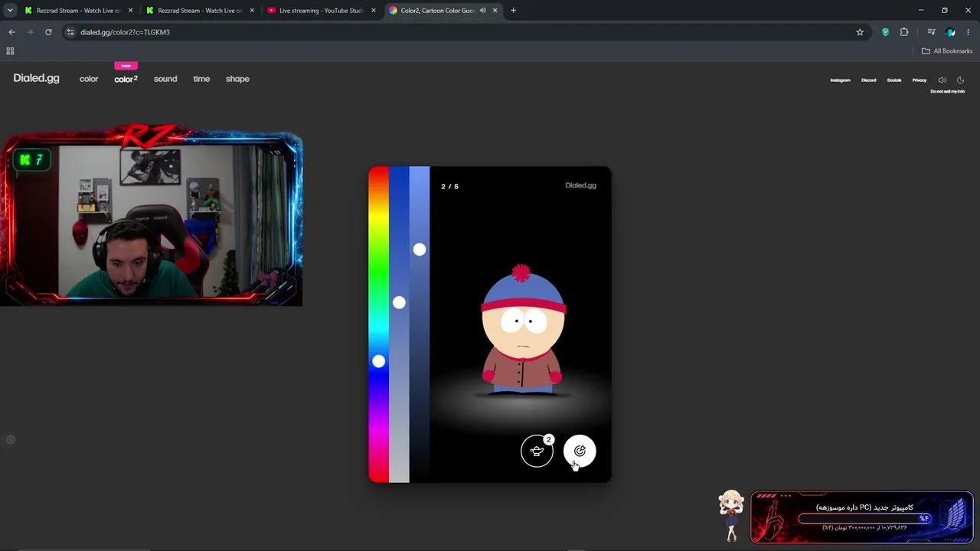Toggle site sound with the speaker icon
The image size is (980, 551).
tap(942, 80)
